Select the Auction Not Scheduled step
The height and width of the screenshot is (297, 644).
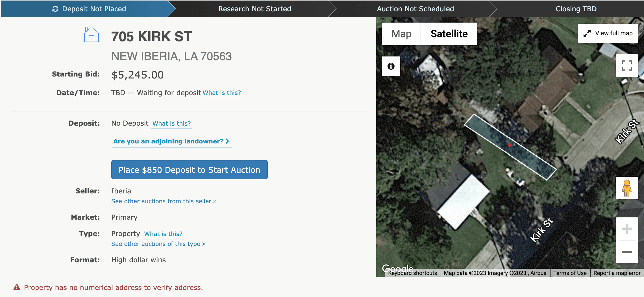(x=415, y=9)
